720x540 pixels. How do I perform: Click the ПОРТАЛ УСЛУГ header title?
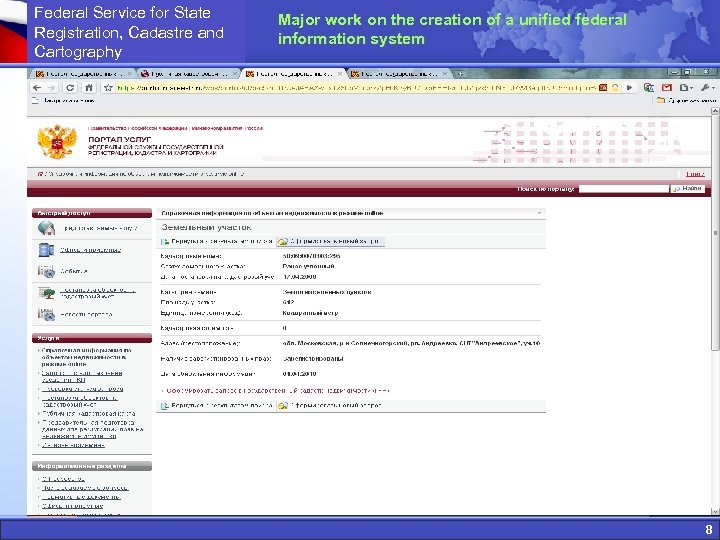[120, 139]
